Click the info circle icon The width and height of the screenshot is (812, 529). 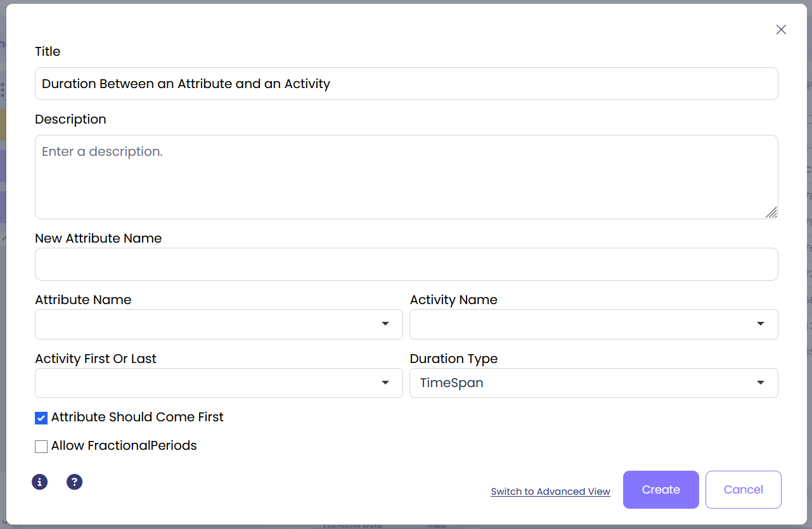click(40, 482)
